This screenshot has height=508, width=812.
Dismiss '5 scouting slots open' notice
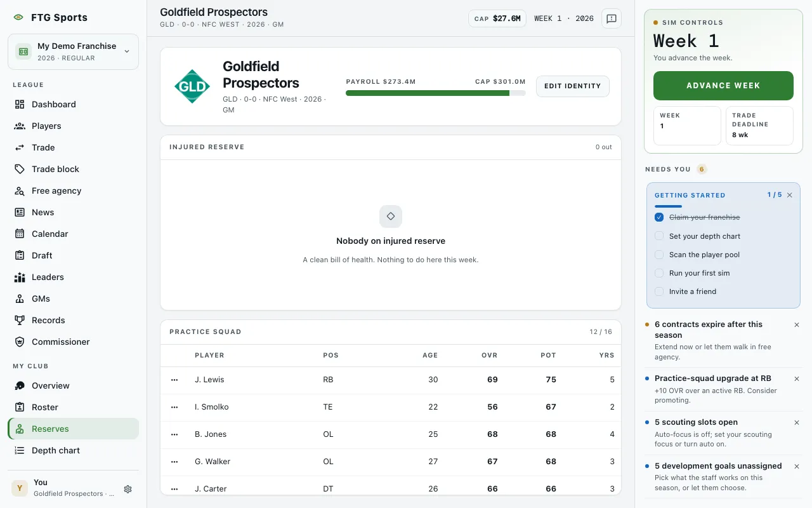(x=797, y=422)
